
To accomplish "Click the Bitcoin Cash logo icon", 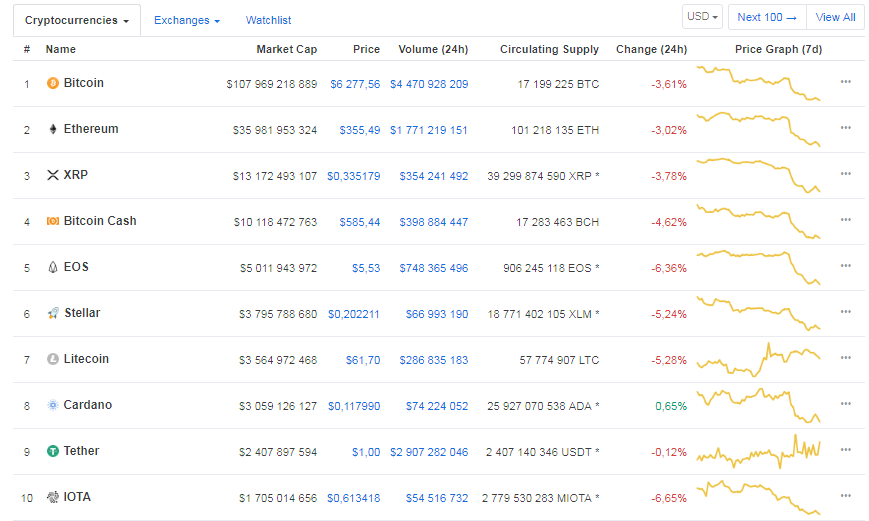I will click(53, 221).
